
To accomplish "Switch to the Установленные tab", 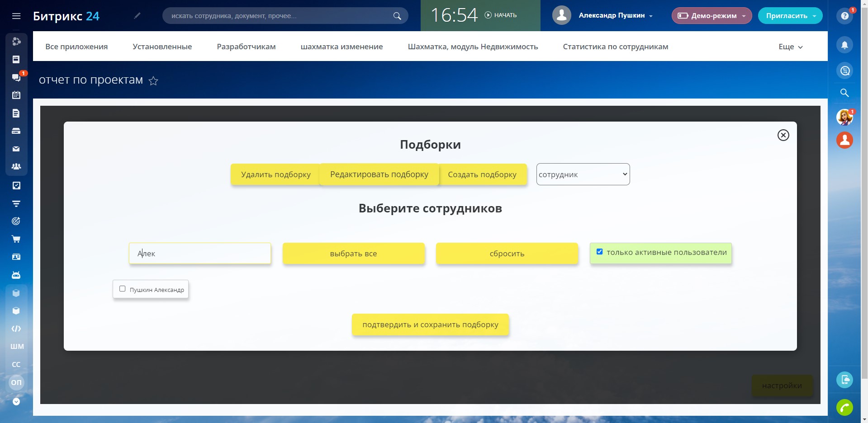I will click(162, 47).
